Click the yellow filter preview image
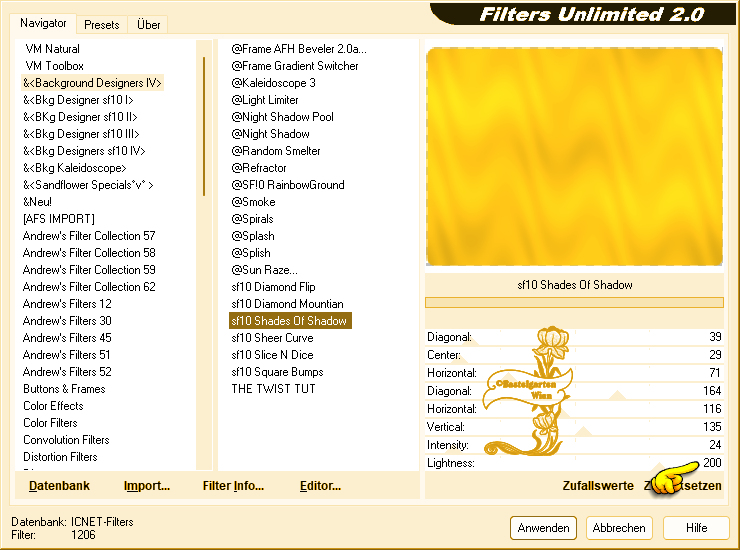Viewport: 740px width, 550px height. click(574, 156)
